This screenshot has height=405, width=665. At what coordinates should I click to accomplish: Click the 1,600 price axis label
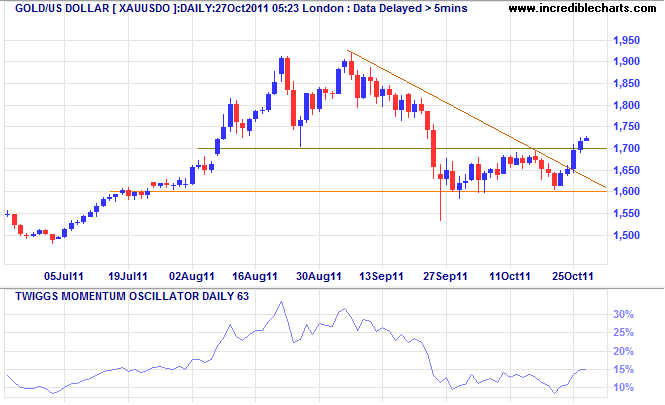[626, 191]
